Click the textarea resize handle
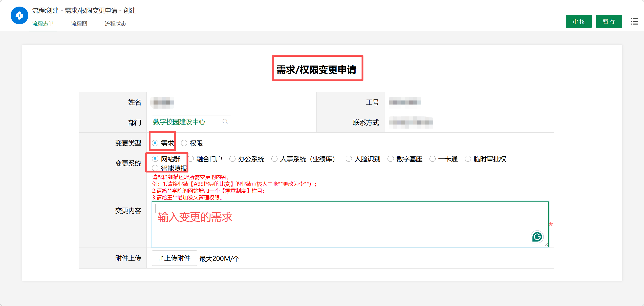The image size is (644, 306). 546,245
